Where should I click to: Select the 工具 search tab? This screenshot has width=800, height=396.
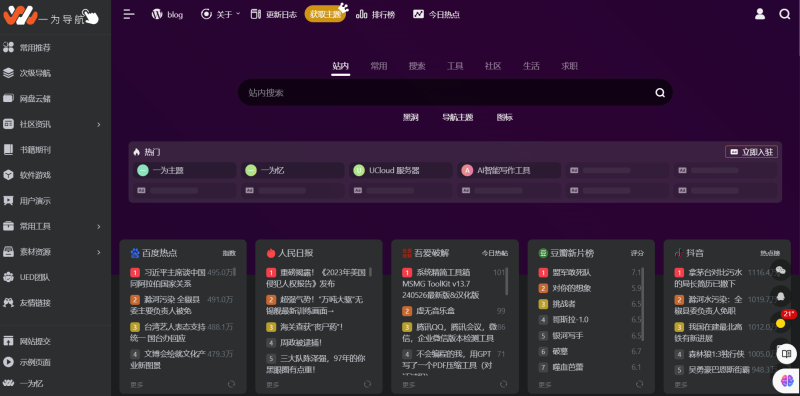point(455,66)
